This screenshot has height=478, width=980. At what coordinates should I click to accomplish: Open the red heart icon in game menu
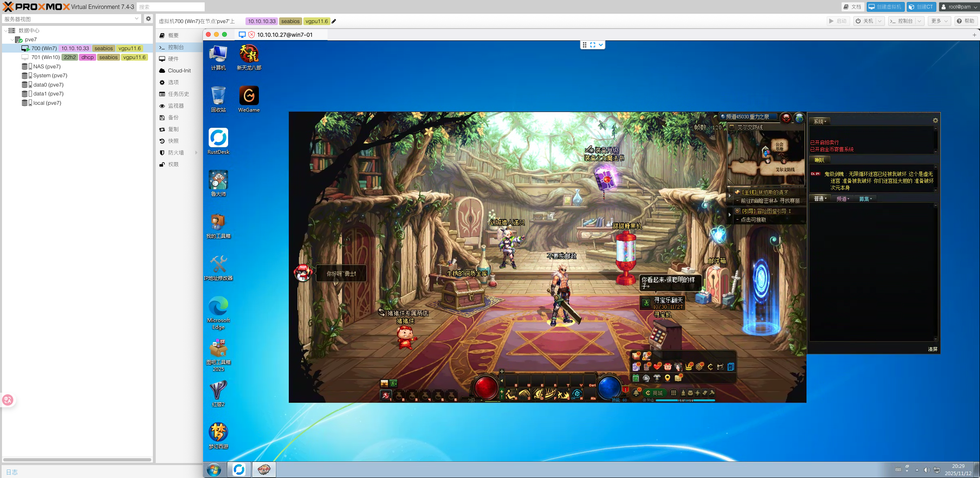[x=657, y=367]
